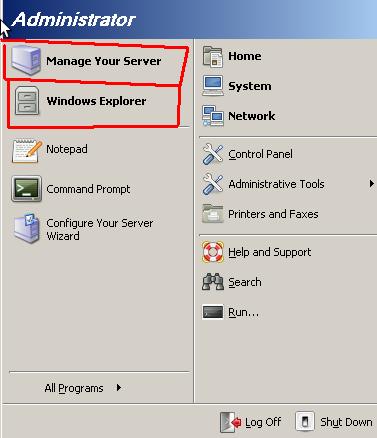
Task: Open the Home folder icon
Action: click(212, 57)
